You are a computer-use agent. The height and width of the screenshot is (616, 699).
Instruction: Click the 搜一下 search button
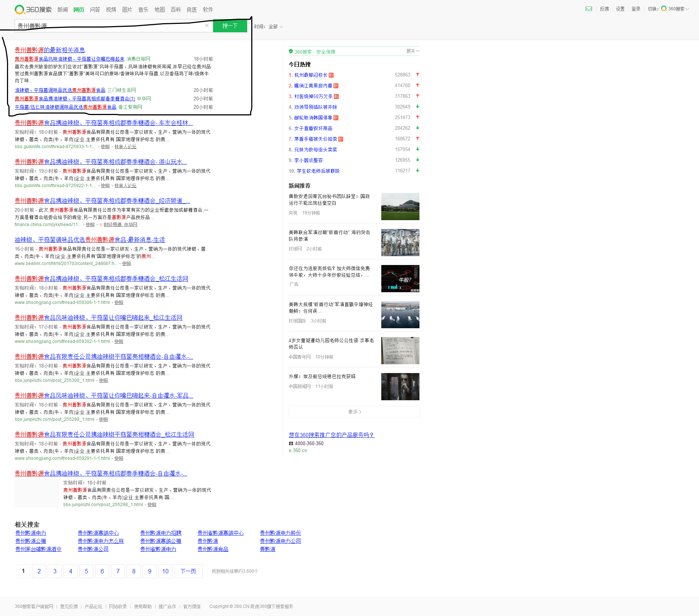coord(230,26)
